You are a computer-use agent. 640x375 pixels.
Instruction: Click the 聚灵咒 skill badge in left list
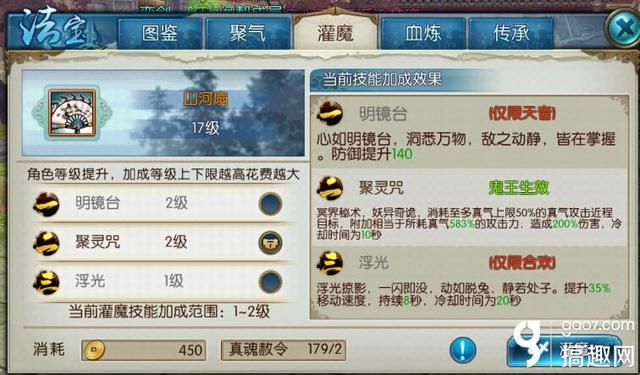click(x=46, y=243)
